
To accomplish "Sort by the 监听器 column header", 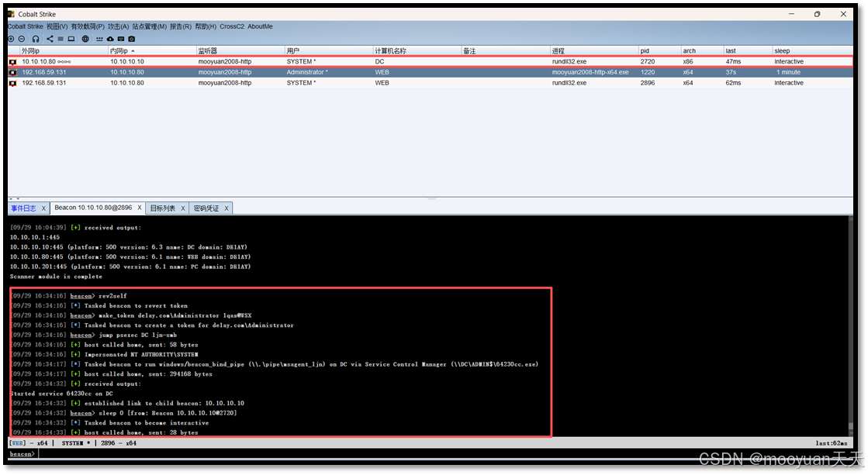I will click(x=240, y=51).
